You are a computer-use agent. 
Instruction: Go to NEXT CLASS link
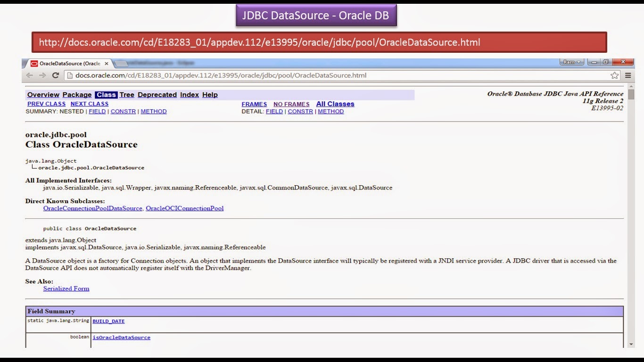(90, 104)
